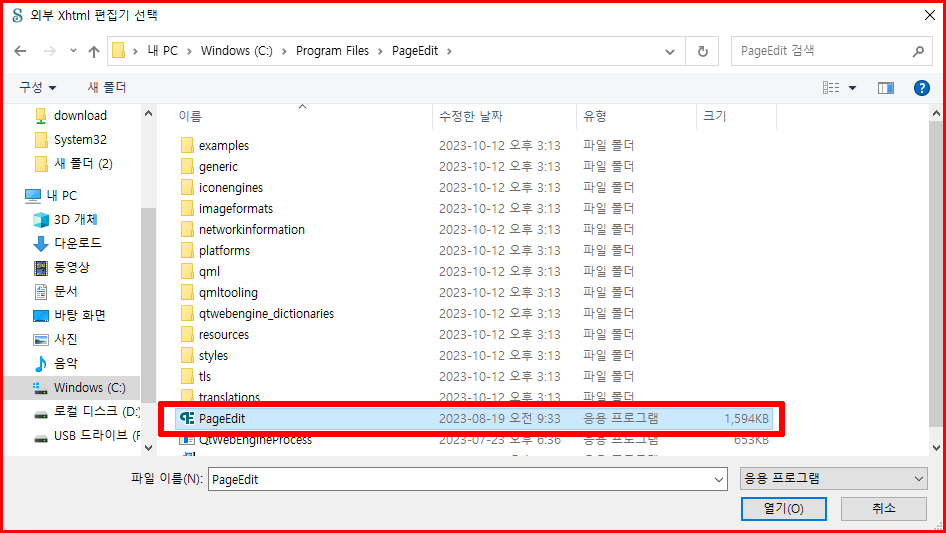The height and width of the screenshot is (533, 946).
Task: Change view layout with view icon
Action: [831, 88]
